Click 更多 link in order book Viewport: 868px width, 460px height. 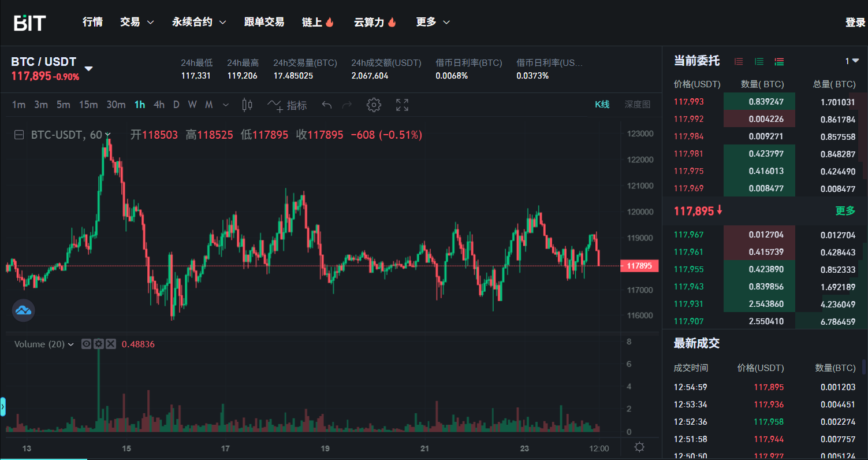pos(845,211)
